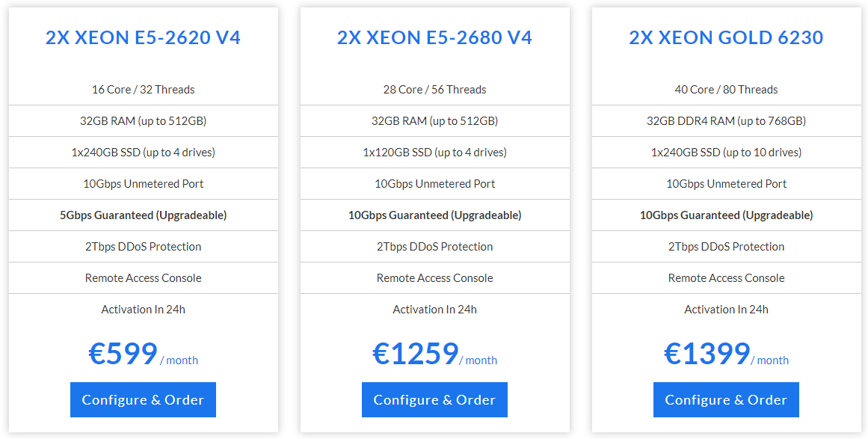Click Configure & Order under €599 plan
868x439 pixels.
pyautogui.click(x=143, y=399)
